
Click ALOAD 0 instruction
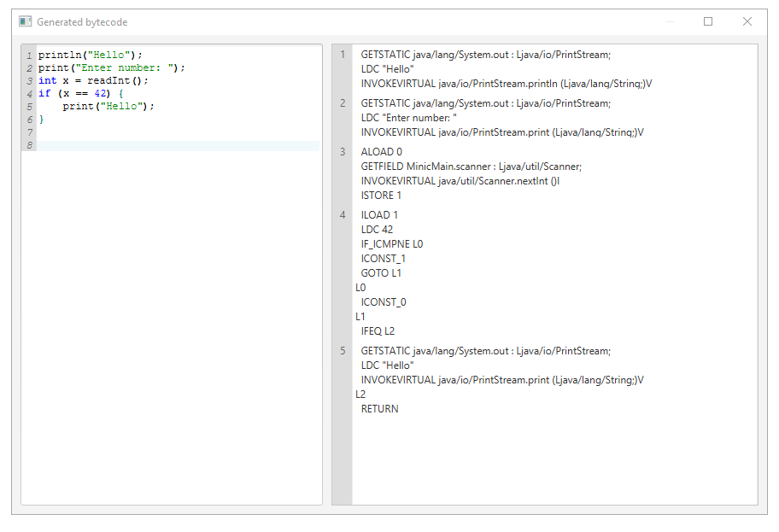point(382,151)
